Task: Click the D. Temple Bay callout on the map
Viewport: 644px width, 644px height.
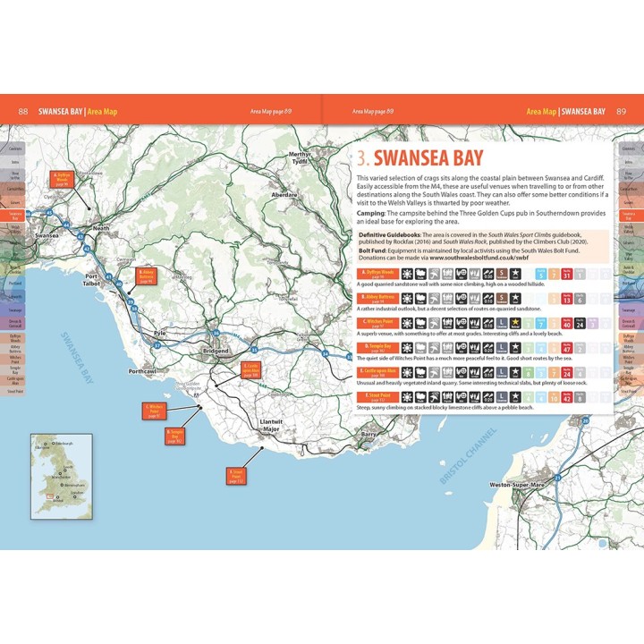Action: click(x=174, y=436)
